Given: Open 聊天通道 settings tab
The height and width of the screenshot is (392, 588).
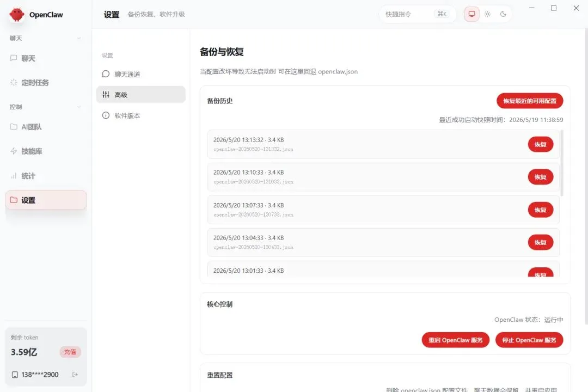Looking at the screenshot, I should click(140, 74).
